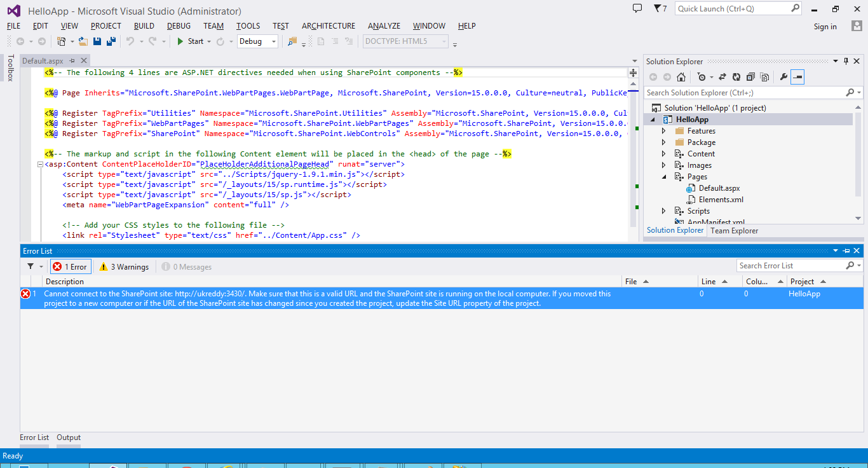Screen dimensions: 868x468
Task: Expand the Package folder node
Action: pyautogui.click(x=664, y=142)
